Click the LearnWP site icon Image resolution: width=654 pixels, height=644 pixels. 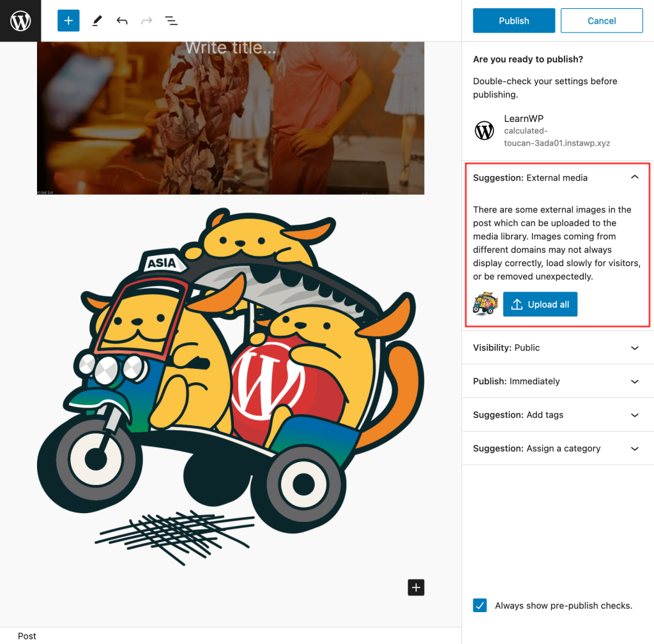pyautogui.click(x=484, y=130)
